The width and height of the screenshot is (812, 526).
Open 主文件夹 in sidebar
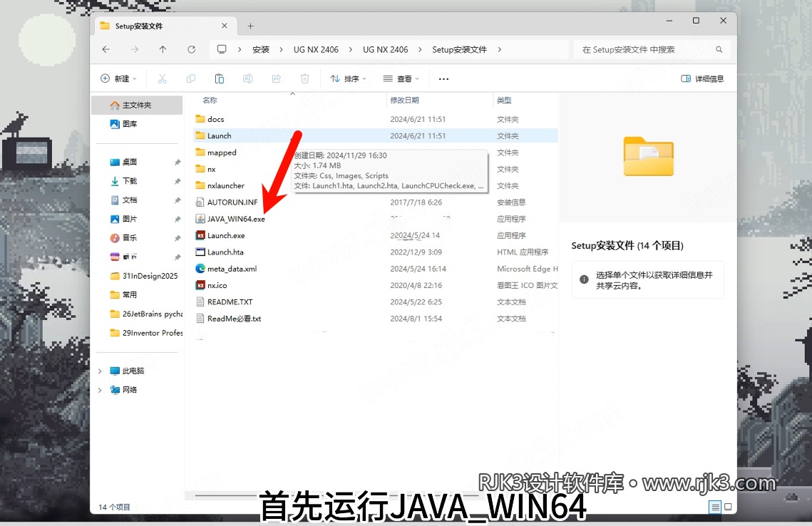(x=137, y=105)
